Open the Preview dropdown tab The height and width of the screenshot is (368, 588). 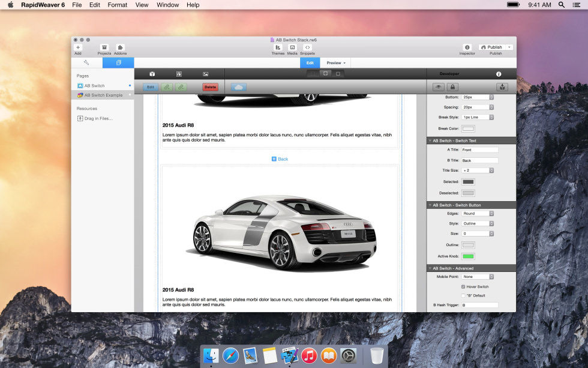335,62
